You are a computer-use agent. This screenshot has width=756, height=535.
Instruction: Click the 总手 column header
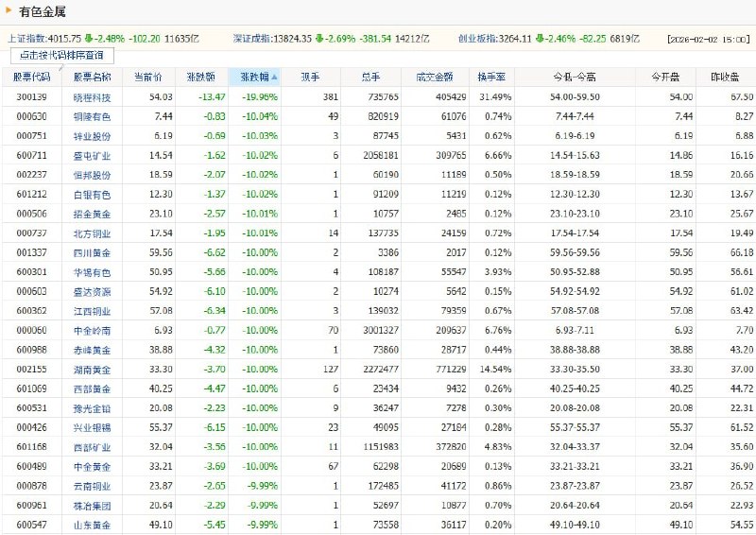(x=371, y=77)
